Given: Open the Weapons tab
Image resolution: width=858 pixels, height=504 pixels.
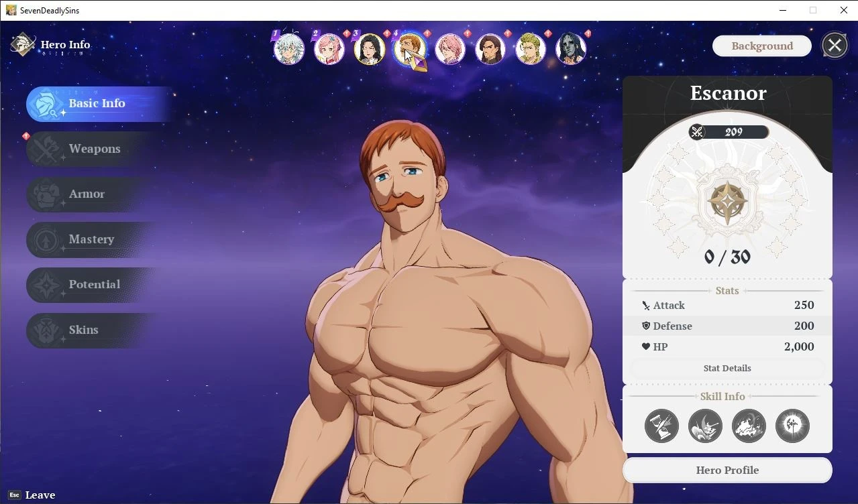Looking at the screenshot, I should (x=94, y=149).
